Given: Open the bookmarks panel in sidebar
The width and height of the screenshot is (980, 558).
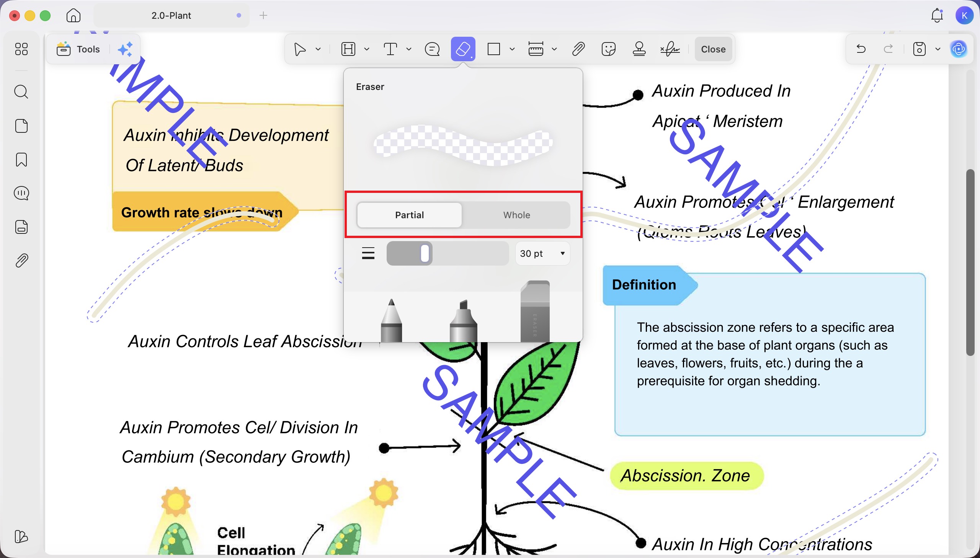Looking at the screenshot, I should point(21,160).
